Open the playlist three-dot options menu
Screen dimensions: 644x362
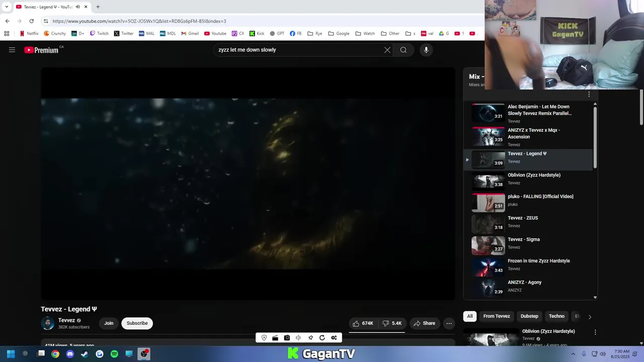589,95
